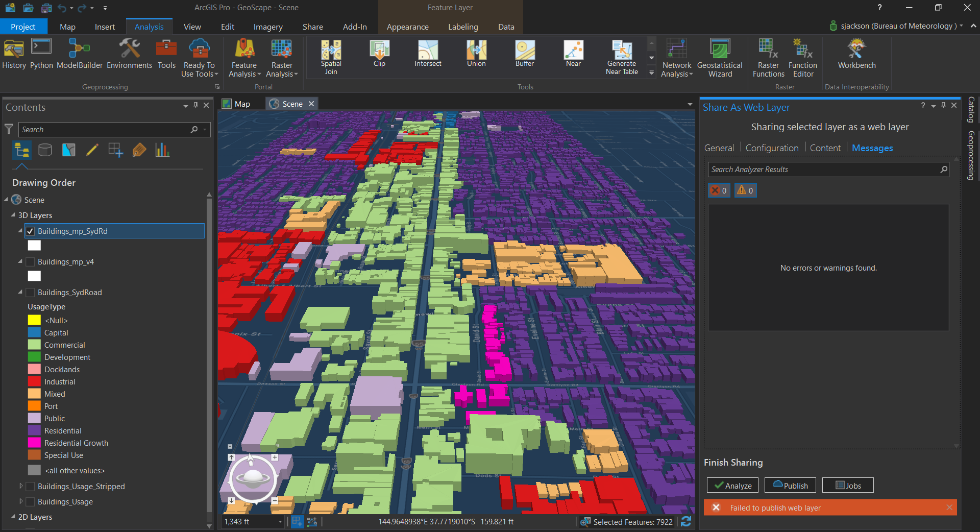Switch to the Imagery ribbon tab
Image resolution: width=980 pixels, height=532 pixels.
(x=268, y=27)
